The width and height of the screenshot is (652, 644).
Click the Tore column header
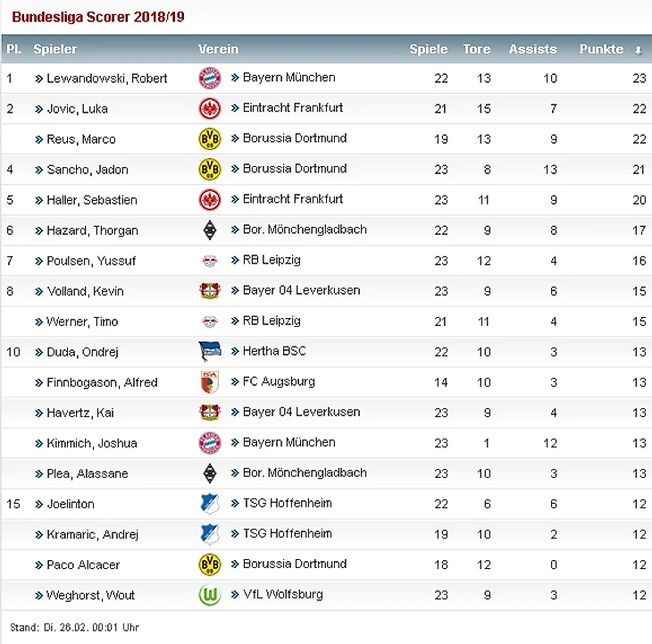pos(476,49)
